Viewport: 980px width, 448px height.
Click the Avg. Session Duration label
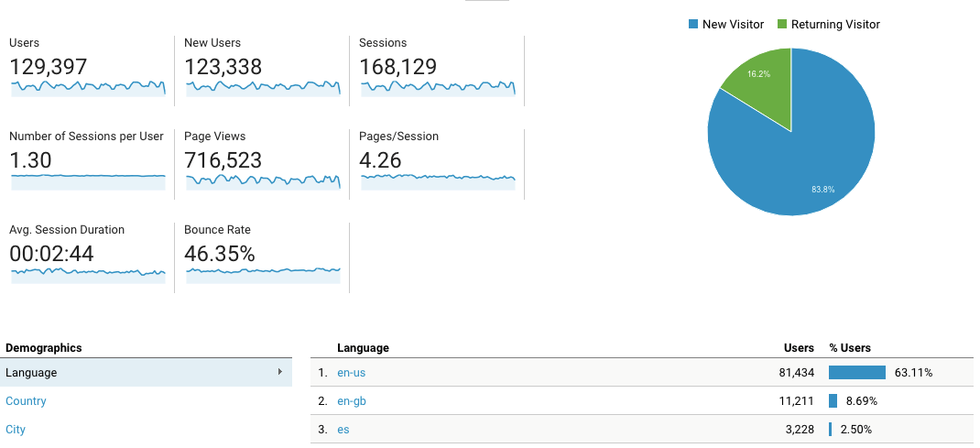[x=67, y=229]
